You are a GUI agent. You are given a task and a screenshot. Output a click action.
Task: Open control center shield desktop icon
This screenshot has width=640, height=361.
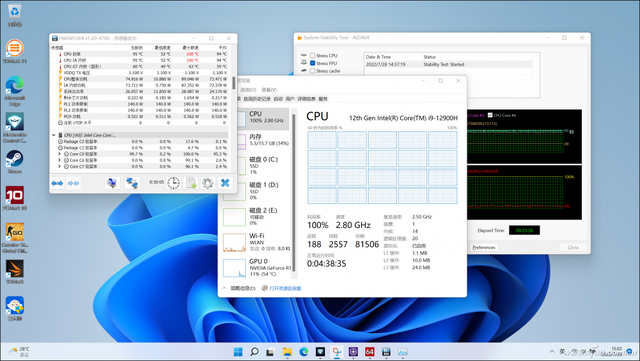(x=15, y=127)
